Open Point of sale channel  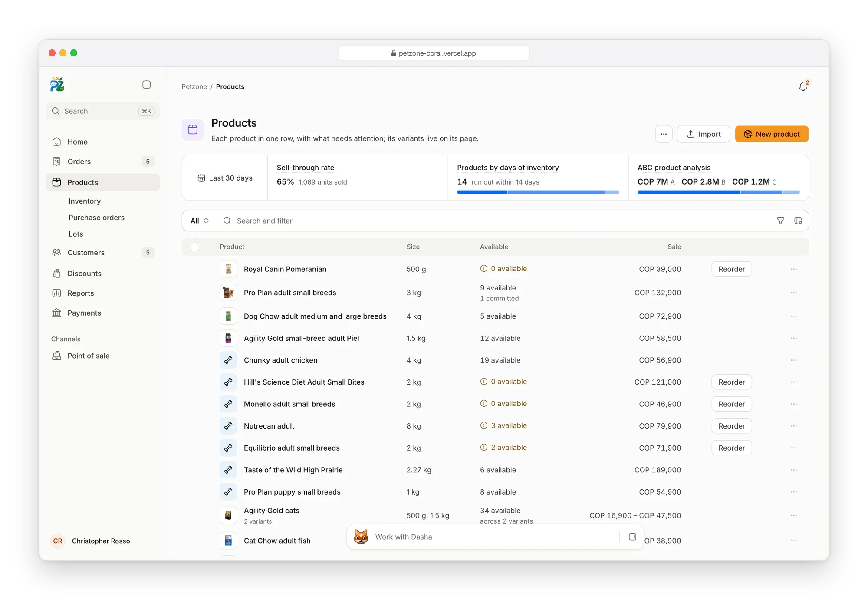coord(102,356)
